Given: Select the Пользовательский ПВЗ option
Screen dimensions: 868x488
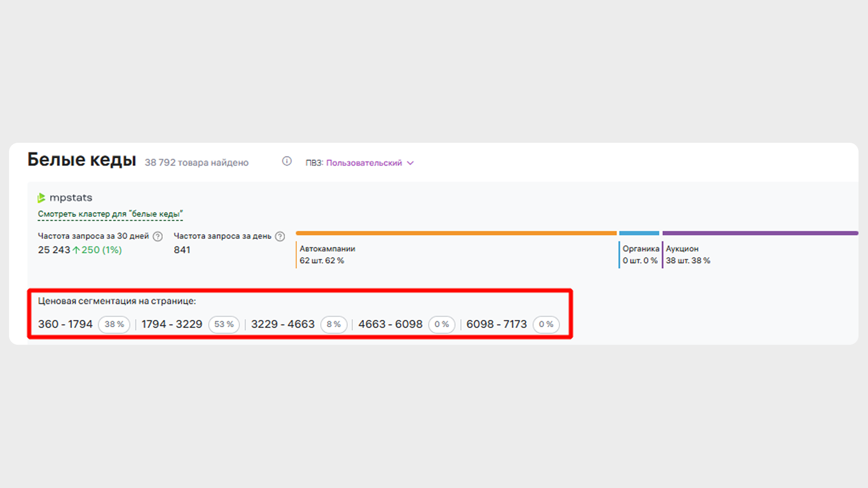Looking at the screenshot, I should [x=364, y=163].
